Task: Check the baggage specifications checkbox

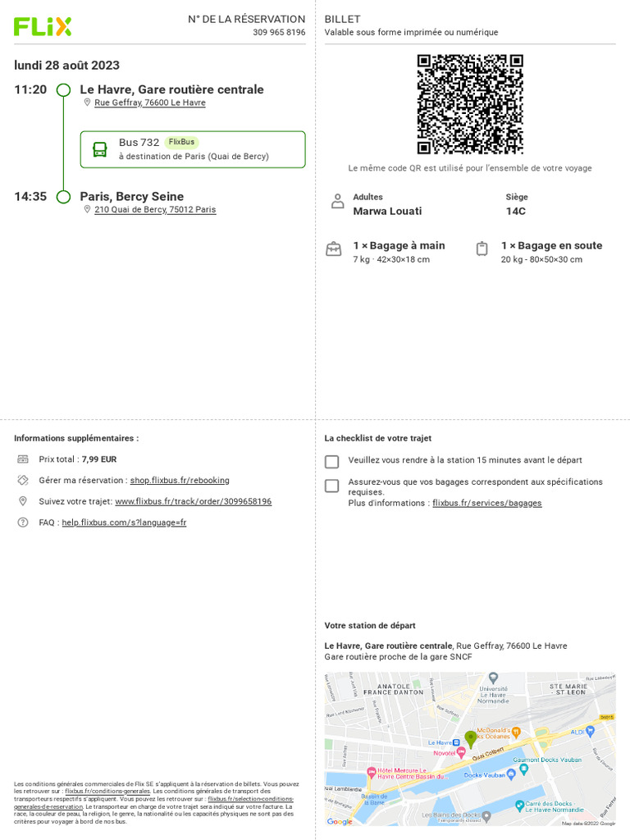Action: pyautogui.click(x=332, y=486)
